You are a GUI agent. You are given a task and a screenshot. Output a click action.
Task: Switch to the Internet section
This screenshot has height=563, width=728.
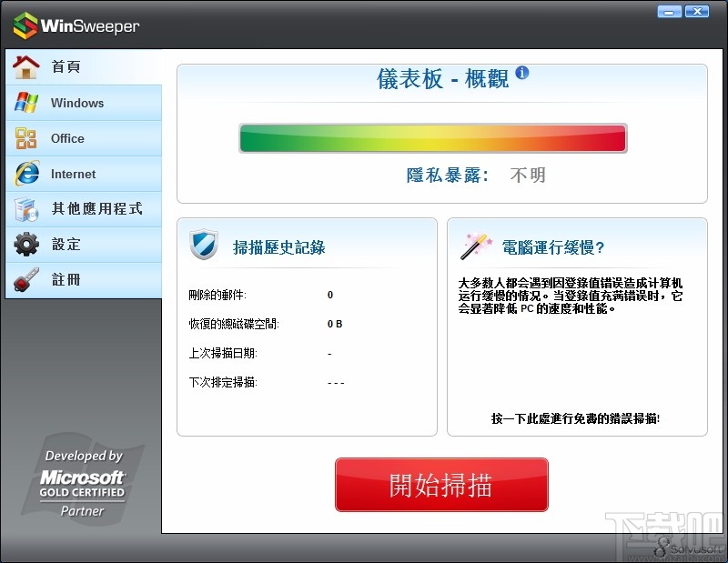click(73, 173)
